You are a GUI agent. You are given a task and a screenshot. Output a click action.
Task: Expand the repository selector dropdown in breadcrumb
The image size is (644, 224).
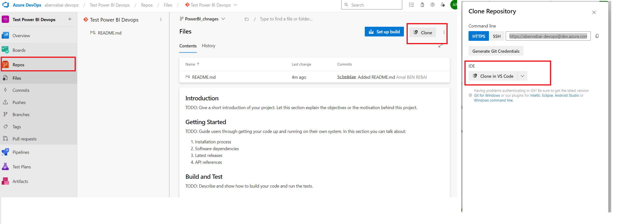click(235, 5)
